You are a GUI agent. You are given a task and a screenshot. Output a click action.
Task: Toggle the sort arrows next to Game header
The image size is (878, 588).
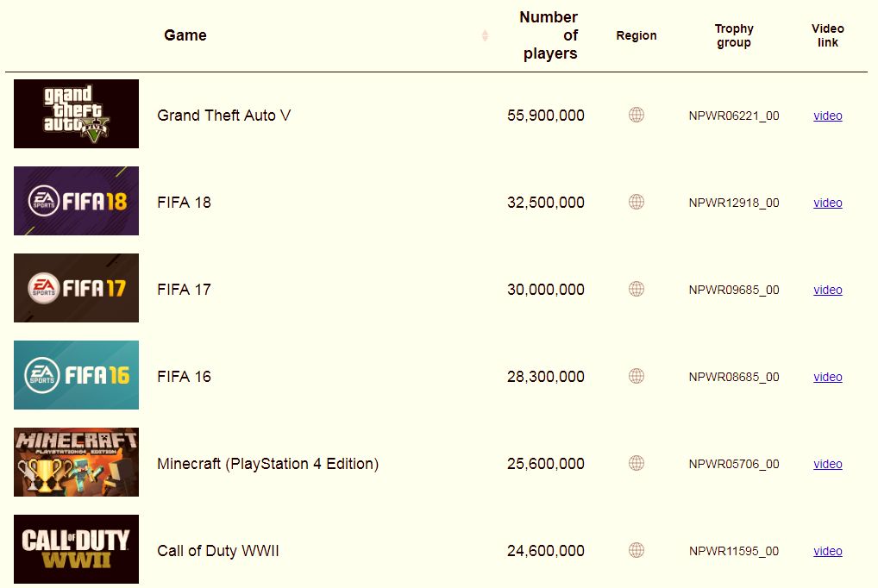(x=485, y=35)
